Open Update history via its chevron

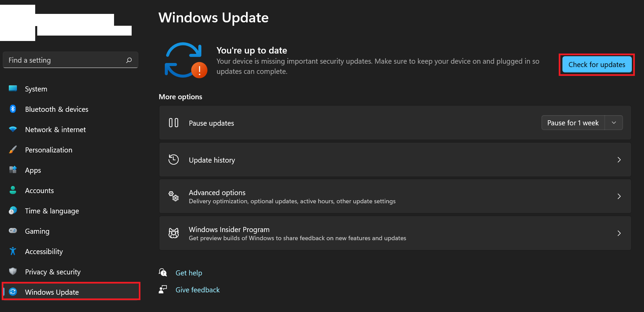(x=619, y=160)
